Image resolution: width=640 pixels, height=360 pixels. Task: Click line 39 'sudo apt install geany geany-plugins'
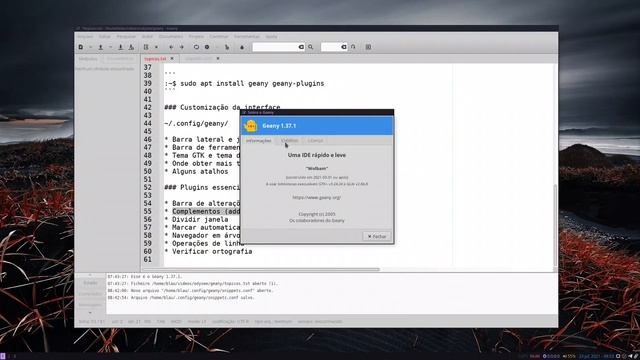click(252, 84)
